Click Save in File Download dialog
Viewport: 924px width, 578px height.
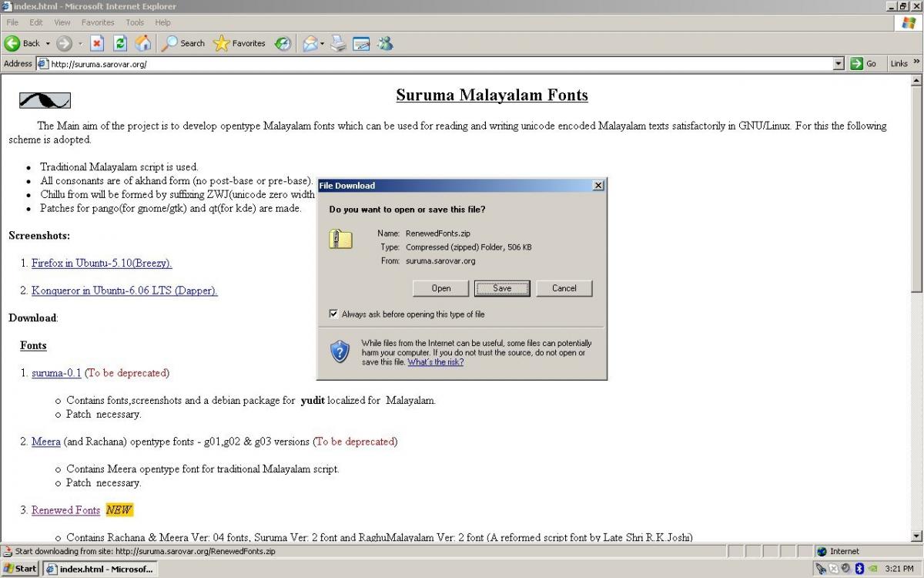502,288
